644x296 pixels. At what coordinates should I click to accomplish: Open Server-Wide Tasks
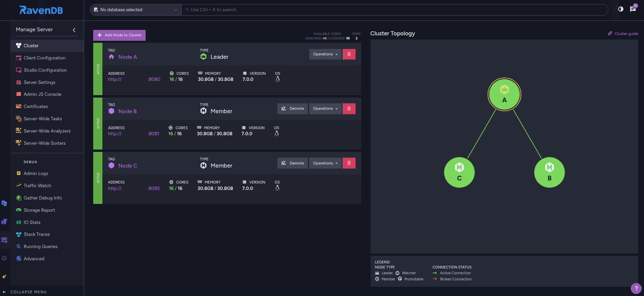pyautogui.click(x=47, y=119)
